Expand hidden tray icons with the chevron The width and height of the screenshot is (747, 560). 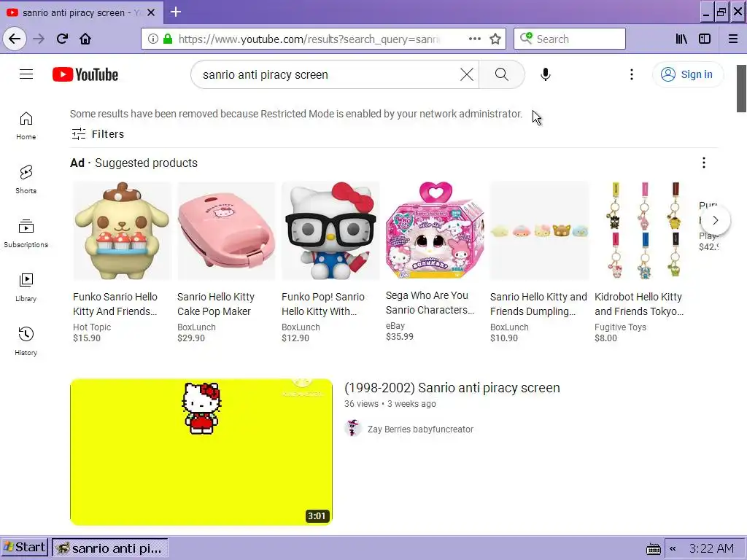coord(673,548)
